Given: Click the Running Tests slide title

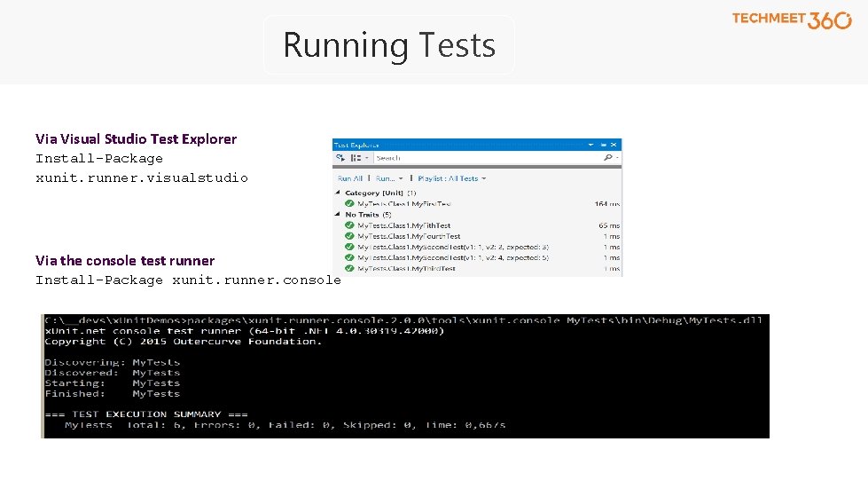Looking at the screenshot, I should [389, 45].
